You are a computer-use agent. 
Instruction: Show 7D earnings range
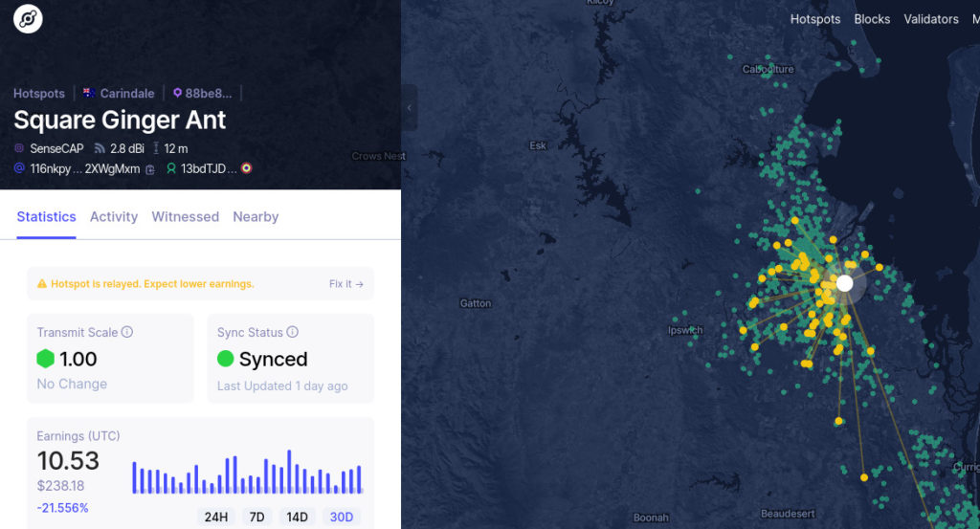256,518
